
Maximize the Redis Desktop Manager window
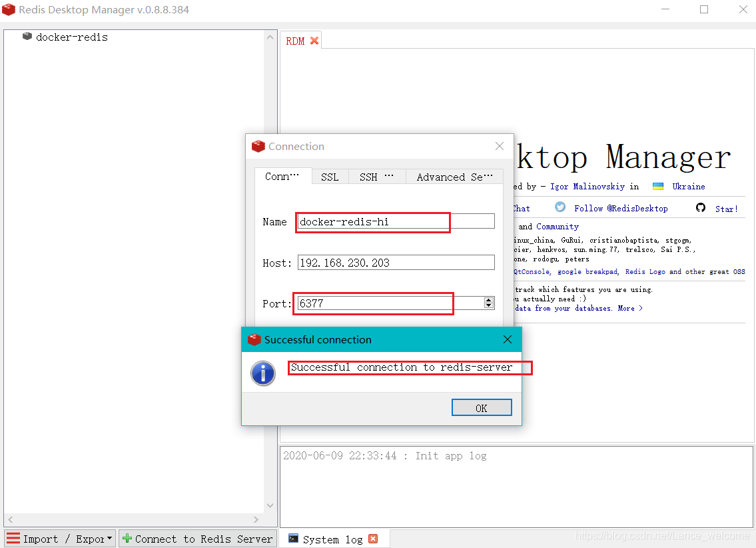pyautogui.click(x=704, y=9)
